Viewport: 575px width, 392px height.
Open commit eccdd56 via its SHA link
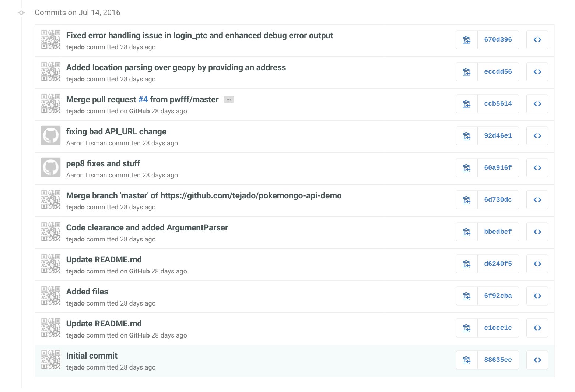(498, 72)
